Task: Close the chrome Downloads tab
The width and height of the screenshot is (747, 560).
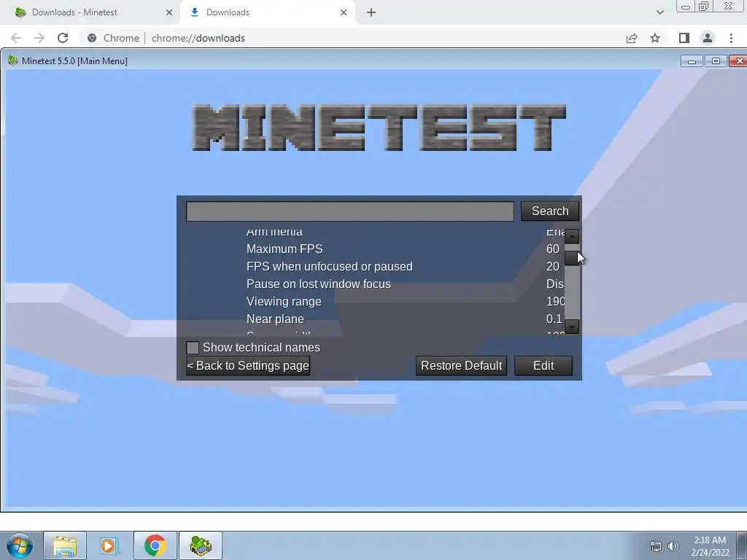Action: point(344,12)
